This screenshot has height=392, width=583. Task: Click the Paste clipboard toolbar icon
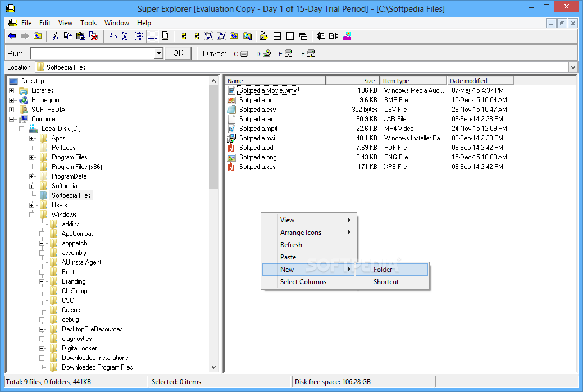[80, 36]
